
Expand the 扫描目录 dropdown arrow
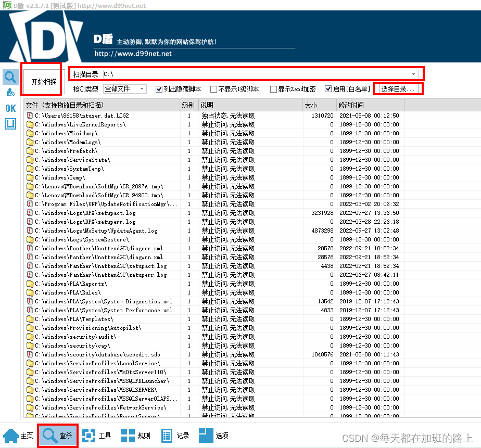click(x=413, y=74)
